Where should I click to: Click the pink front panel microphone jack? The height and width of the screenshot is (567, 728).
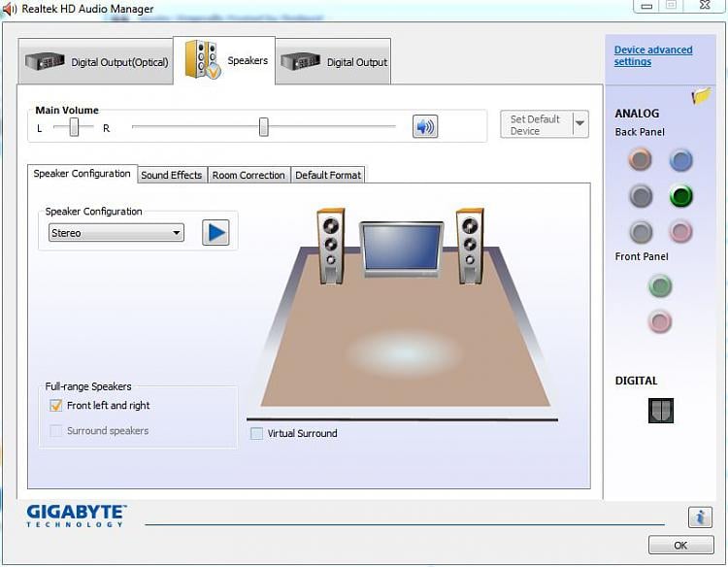tap(660, 321)
